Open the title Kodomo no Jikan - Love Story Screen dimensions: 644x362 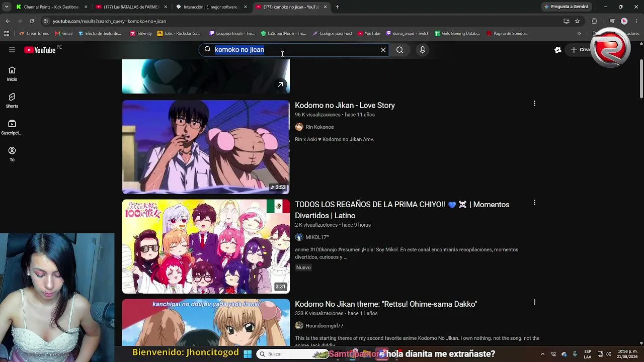[345, 105]
